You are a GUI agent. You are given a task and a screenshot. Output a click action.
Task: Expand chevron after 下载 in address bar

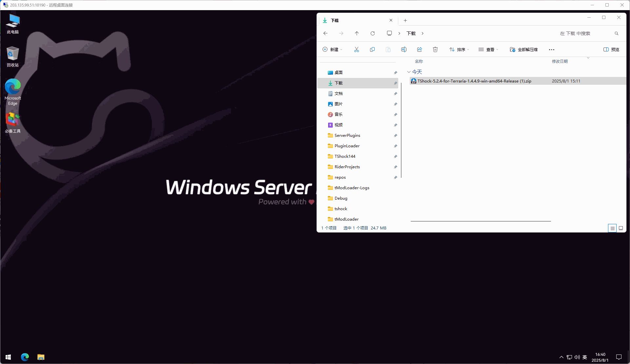(423, 33)
